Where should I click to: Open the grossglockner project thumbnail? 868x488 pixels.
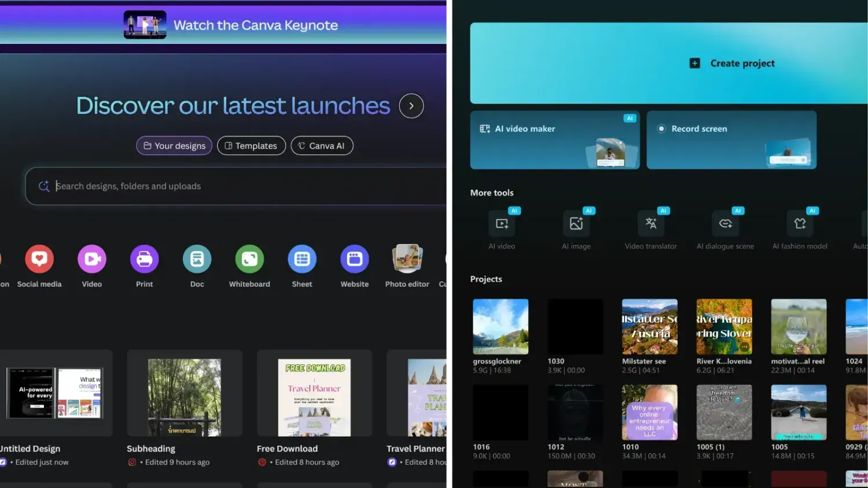(501, 326)
